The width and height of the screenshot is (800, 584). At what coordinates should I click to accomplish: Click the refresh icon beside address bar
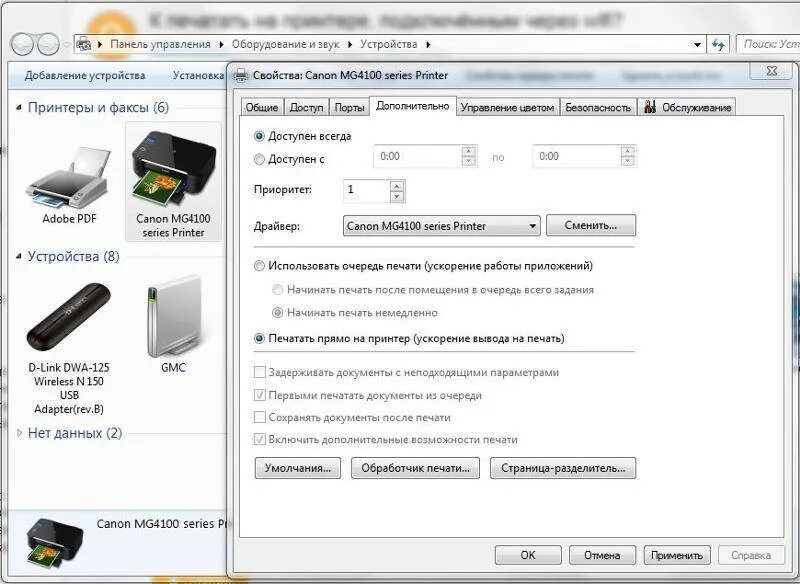click(718, 45)
